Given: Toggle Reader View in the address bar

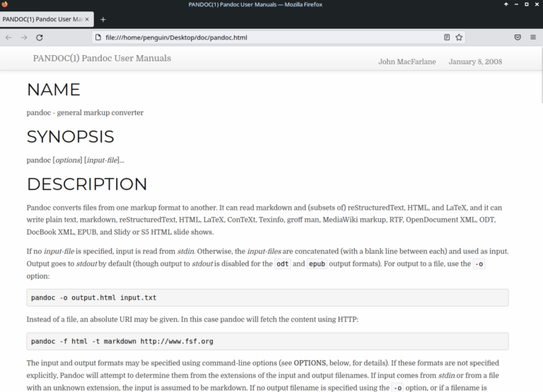Looking at the screenshot, I should click(x=447, y=37).
